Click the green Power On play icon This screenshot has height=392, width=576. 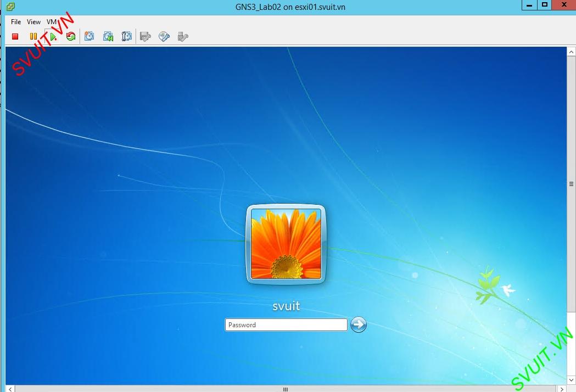point(53,36)
